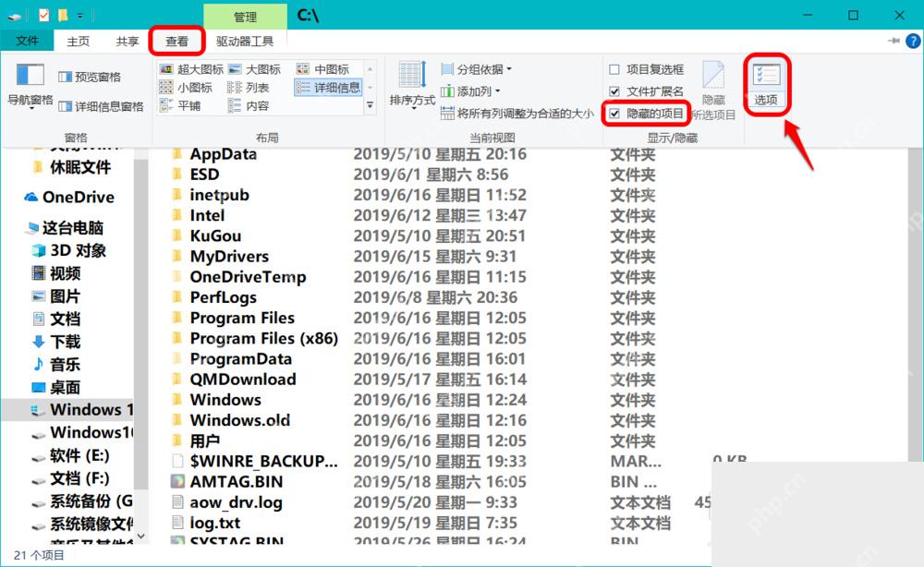
Task: Select the QMDownload folder name
Action: [x=243, y=380]
